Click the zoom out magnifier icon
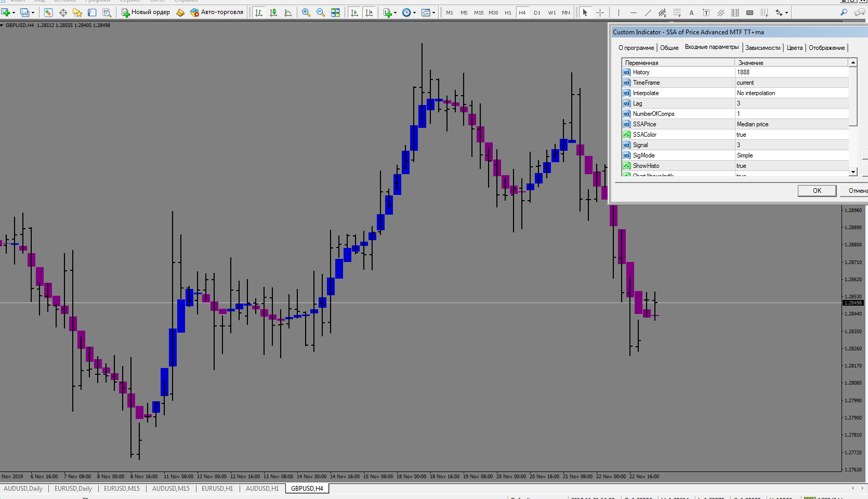Screen dimensions: 868x499 (x=321, y=12)
